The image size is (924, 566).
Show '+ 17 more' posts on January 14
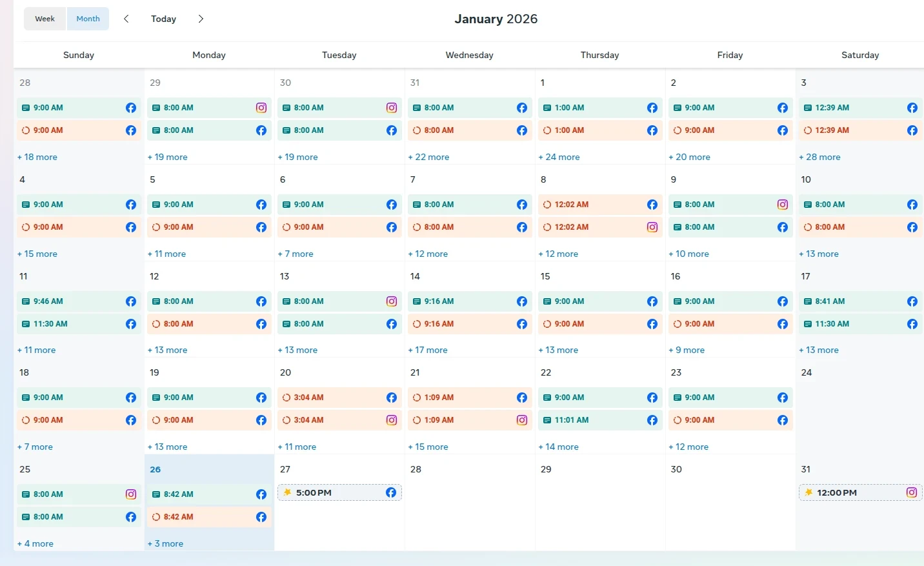click(428, 350)
